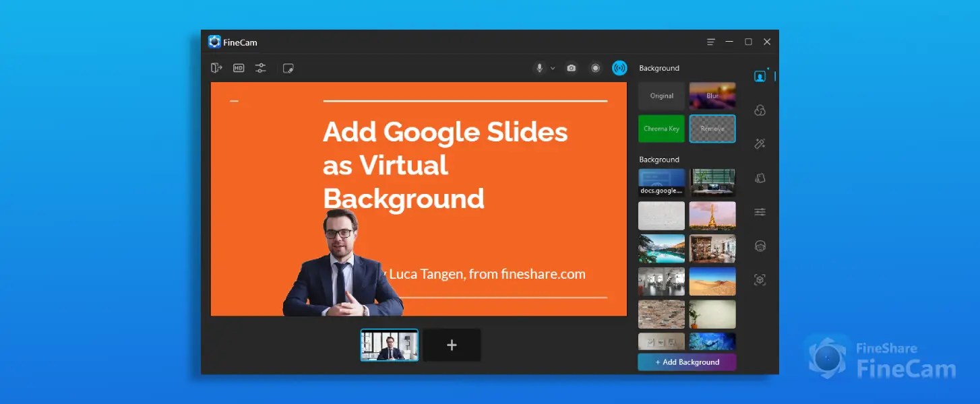Viewport: 980px width, 404px height.
Task: Select the Original background option
Action: (661, 96)
